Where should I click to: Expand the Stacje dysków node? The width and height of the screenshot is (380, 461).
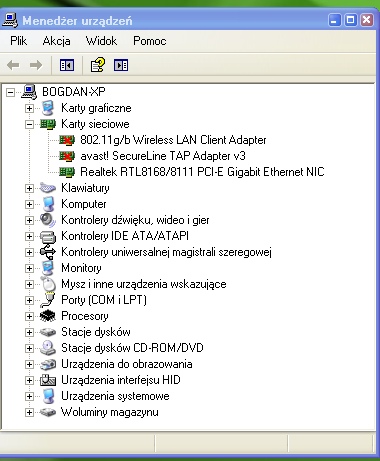point(29,332)
